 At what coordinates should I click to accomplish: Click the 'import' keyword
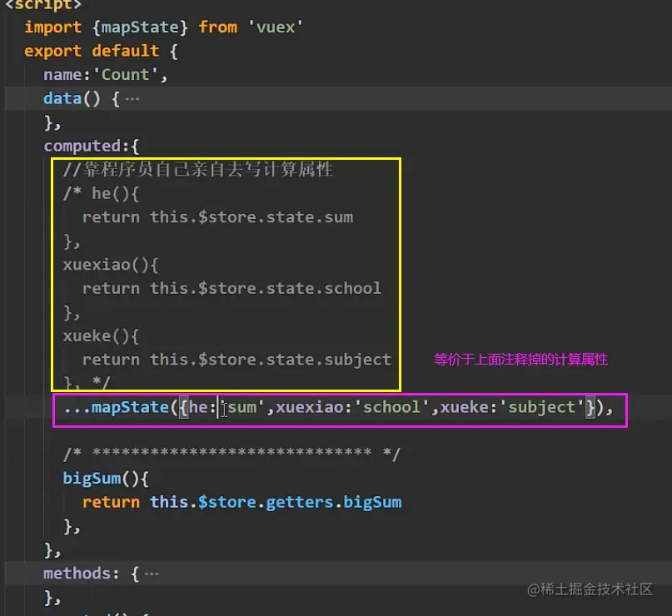pos(53,27)
